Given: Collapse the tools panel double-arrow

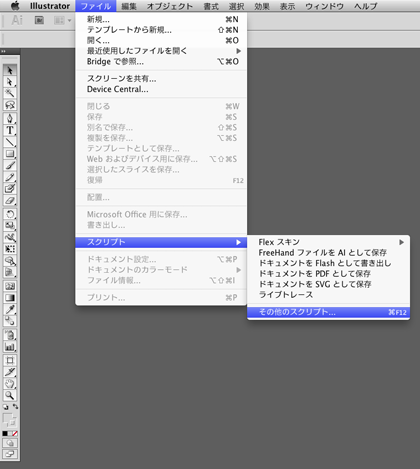Looking at the screenshot, I should point(3,51).
